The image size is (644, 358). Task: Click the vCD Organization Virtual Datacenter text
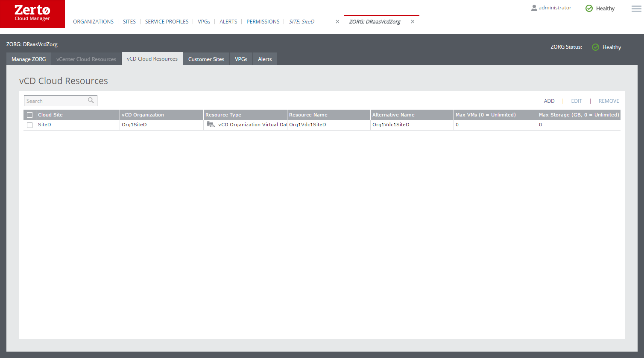point(252,125)
